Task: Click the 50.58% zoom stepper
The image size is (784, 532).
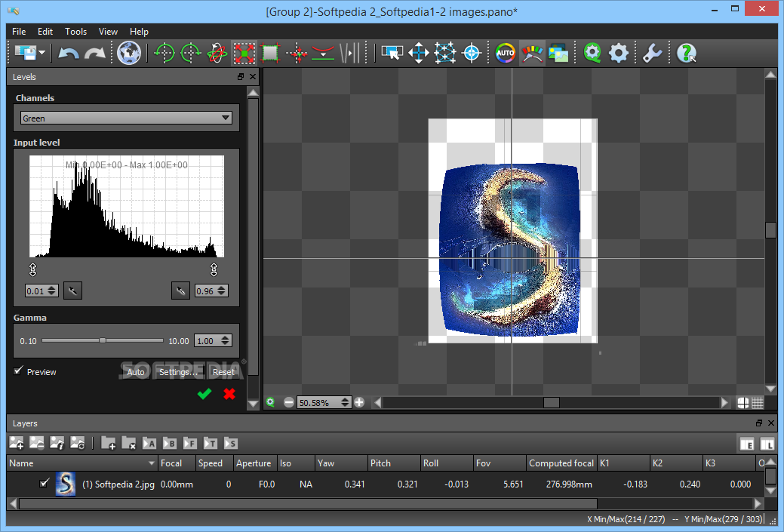Action: pos(345,402)
